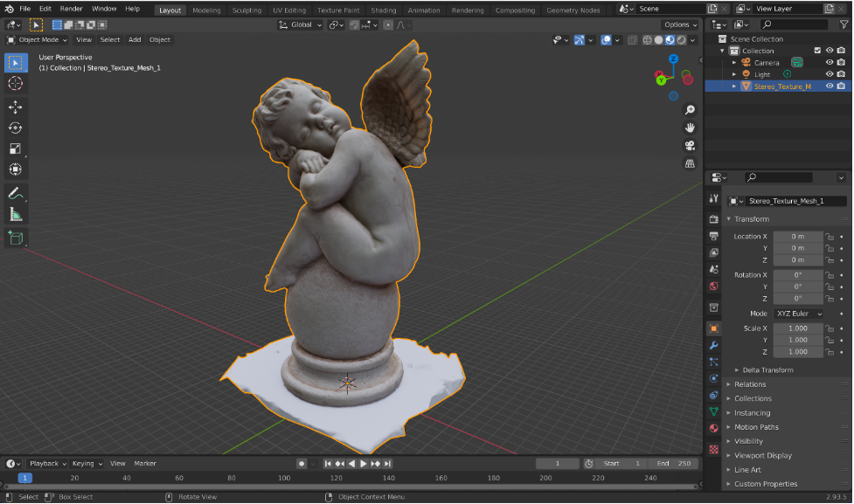
Task: Toggle X-Ray view in the viewport
Action: (632, 39)
